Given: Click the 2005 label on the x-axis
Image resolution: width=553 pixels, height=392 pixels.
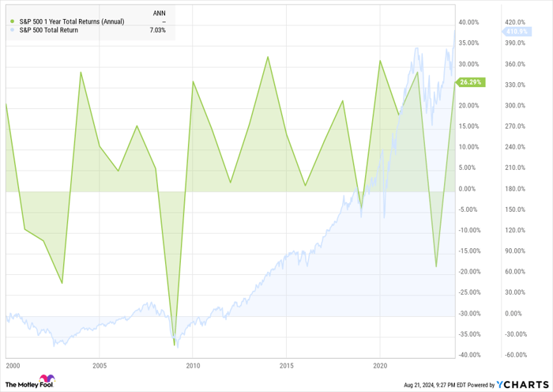Looking at the screenshot, I should point(100,366).
